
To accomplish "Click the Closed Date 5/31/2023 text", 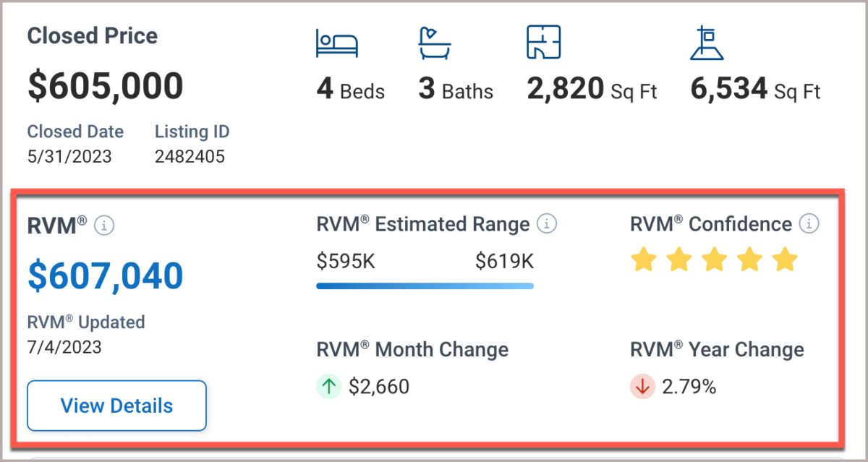I will pyautogui.click(x=69, y=156).
